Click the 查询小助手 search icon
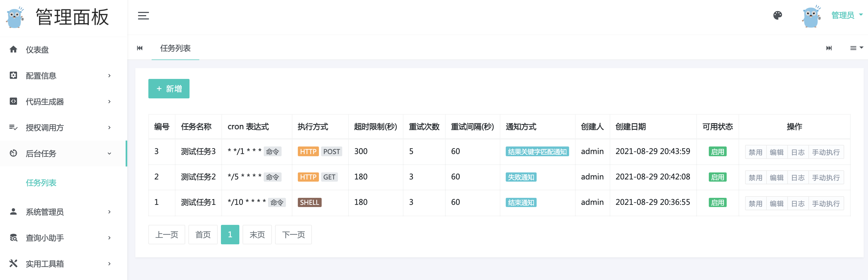Image resolution: width=868 pixels, height=280 pixels. click(14, 238)
